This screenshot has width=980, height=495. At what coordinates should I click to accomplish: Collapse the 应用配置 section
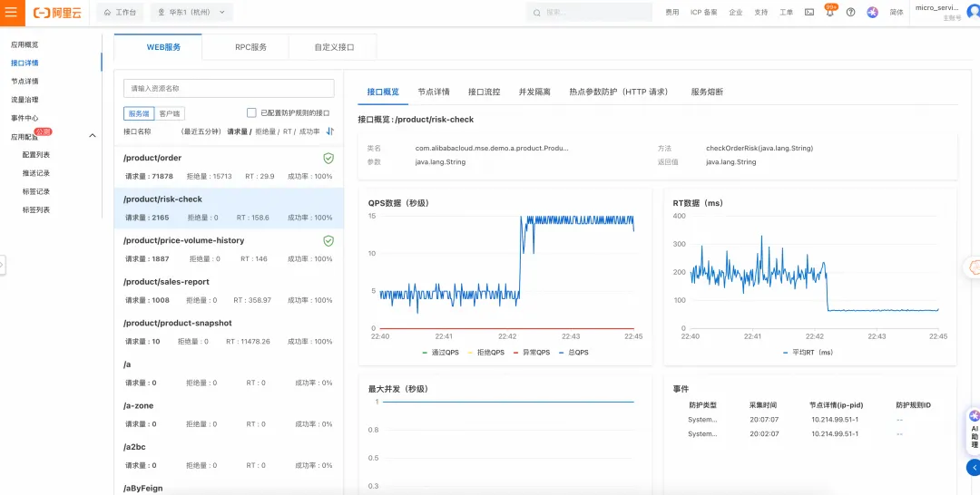tap(93, 135)
